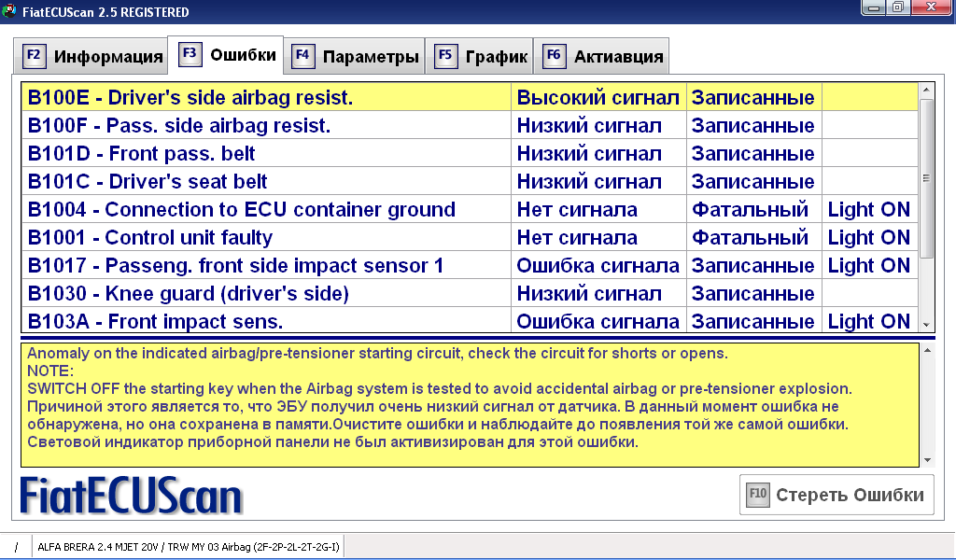This screenshot has width=956, height=560.
Task: Click the description panel scroll up arrow
Action: click(x=927, y=350)
